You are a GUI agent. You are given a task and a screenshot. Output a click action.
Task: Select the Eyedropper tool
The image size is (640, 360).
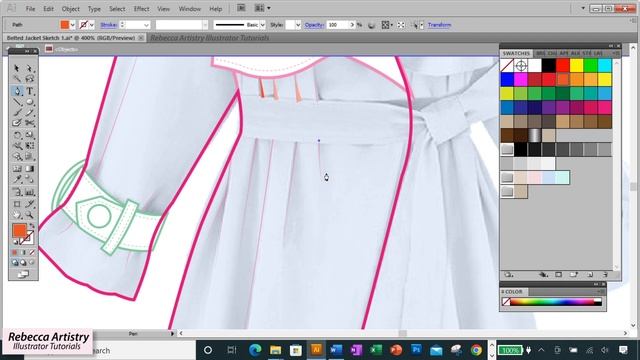pyautogui.click(x=17, y=179)
